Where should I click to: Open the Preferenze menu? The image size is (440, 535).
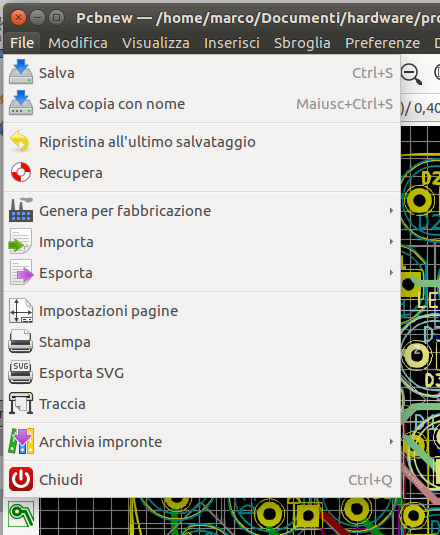point(382,43)
